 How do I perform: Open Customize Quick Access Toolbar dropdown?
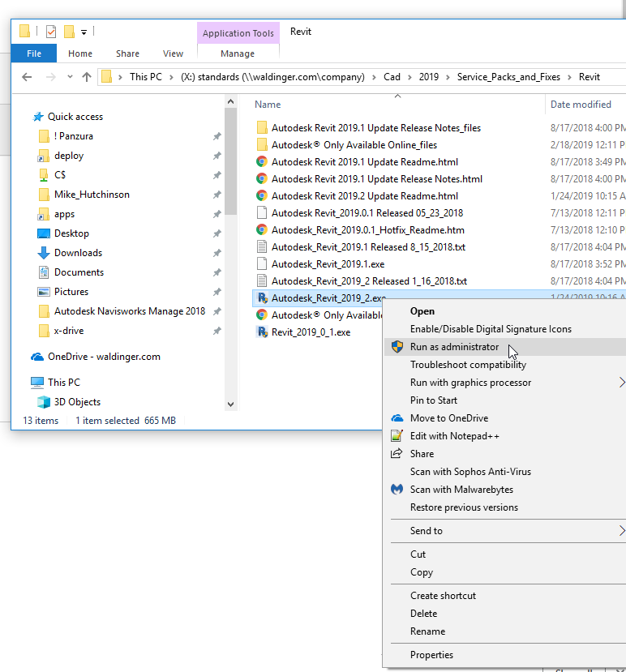[84, 32]
